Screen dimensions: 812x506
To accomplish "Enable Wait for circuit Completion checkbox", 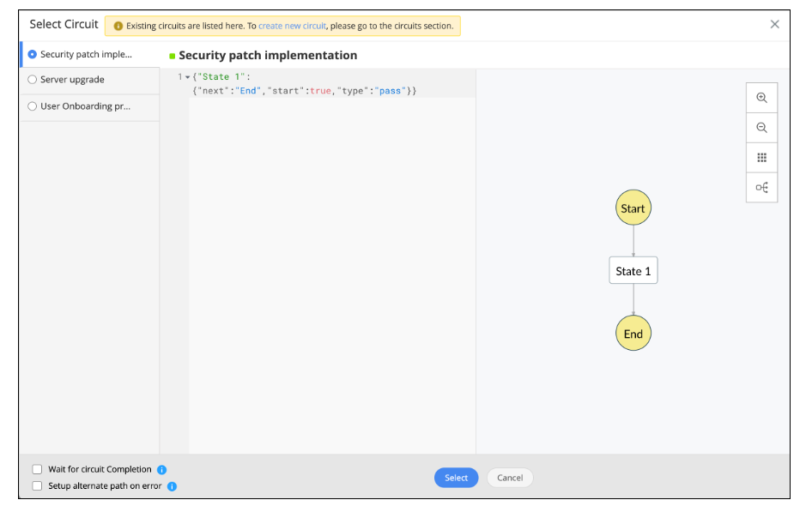I will coord(37,469).
